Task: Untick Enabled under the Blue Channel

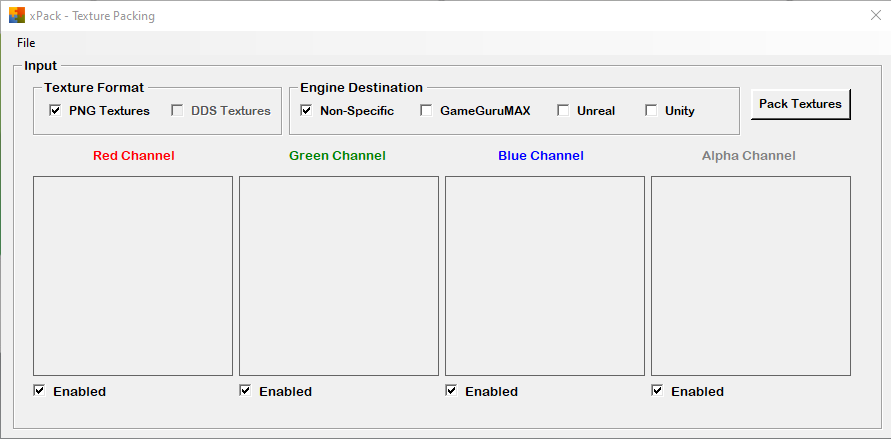Action: point(451,391)
